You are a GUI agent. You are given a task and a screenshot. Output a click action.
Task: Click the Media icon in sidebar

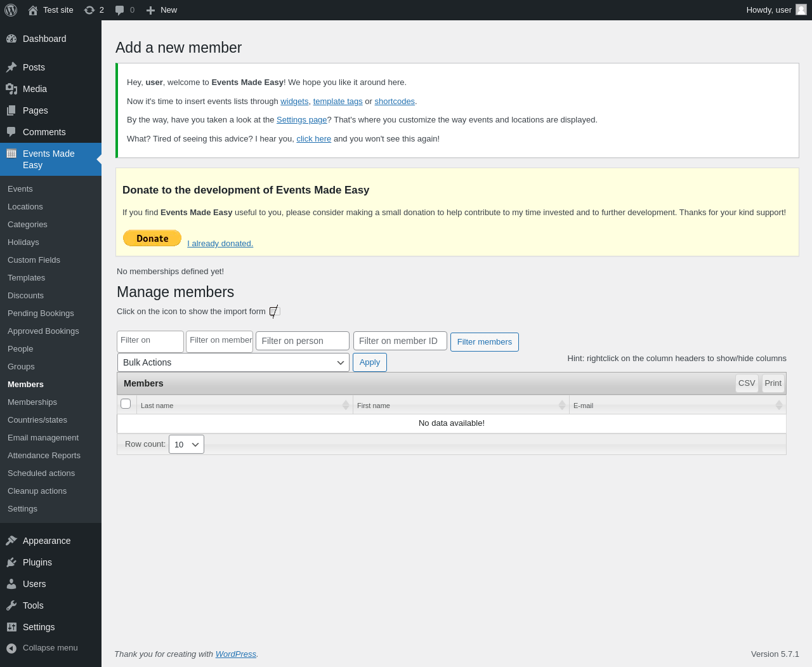[x=11, y=89]
